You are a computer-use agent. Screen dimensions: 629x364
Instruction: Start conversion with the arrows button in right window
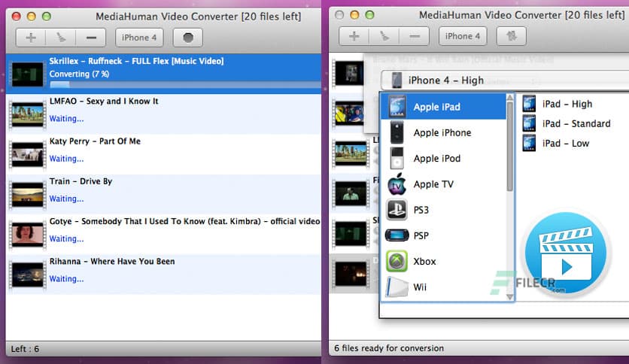[x=511, y=36]
